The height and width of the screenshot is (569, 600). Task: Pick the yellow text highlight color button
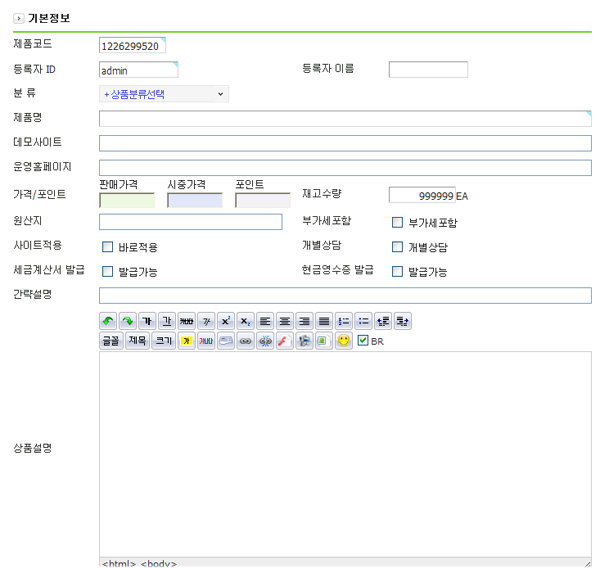(x=186, y=341)
